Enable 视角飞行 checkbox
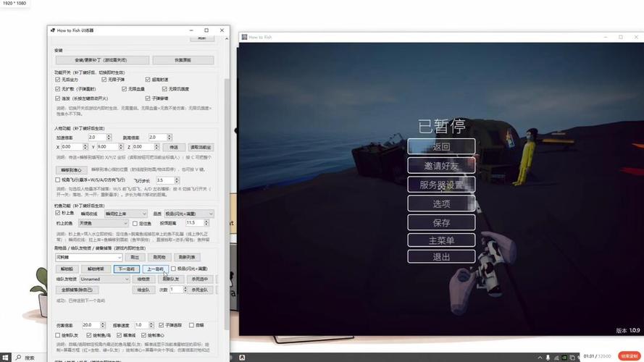This screenshot has width=644, height=362. (x=57, y=180)
